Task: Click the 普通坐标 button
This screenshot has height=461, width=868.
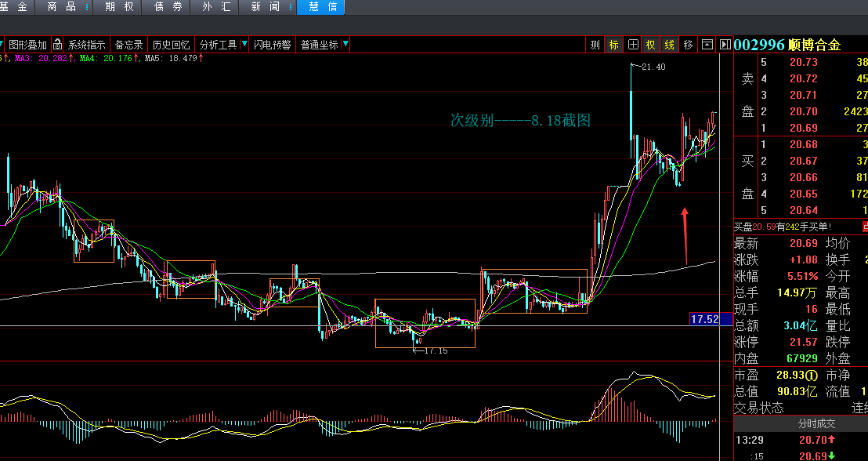Action: [320, 45]
